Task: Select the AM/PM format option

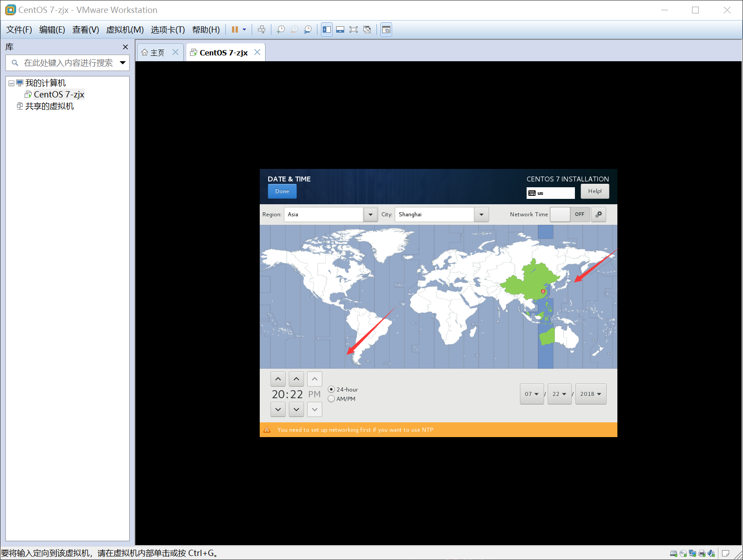Action: click(342, 399)
